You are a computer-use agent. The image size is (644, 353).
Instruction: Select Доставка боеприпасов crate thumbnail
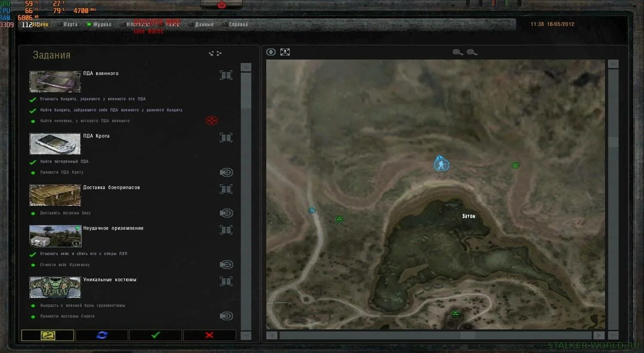pos(55,195)
